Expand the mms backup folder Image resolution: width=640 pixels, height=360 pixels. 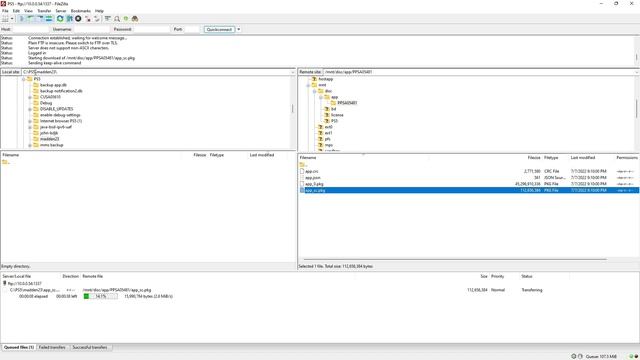pos(30,145)
